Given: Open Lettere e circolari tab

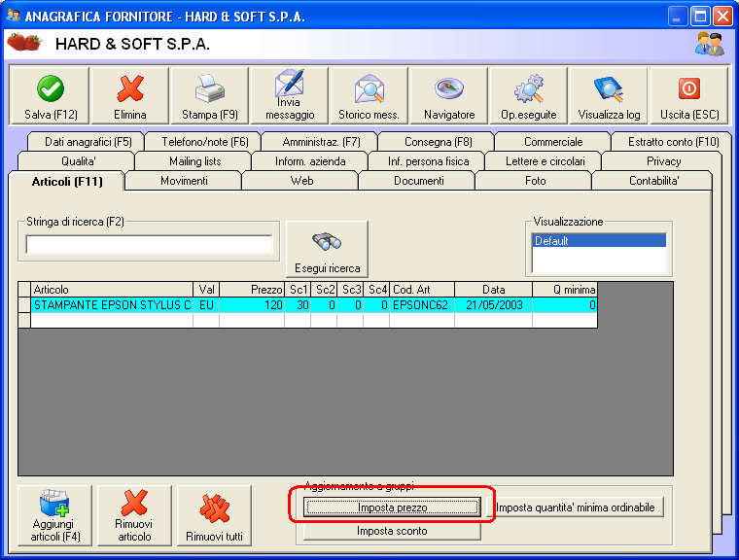Looking at the screenshot, I should pyautogui.click(x=545, y=161).
